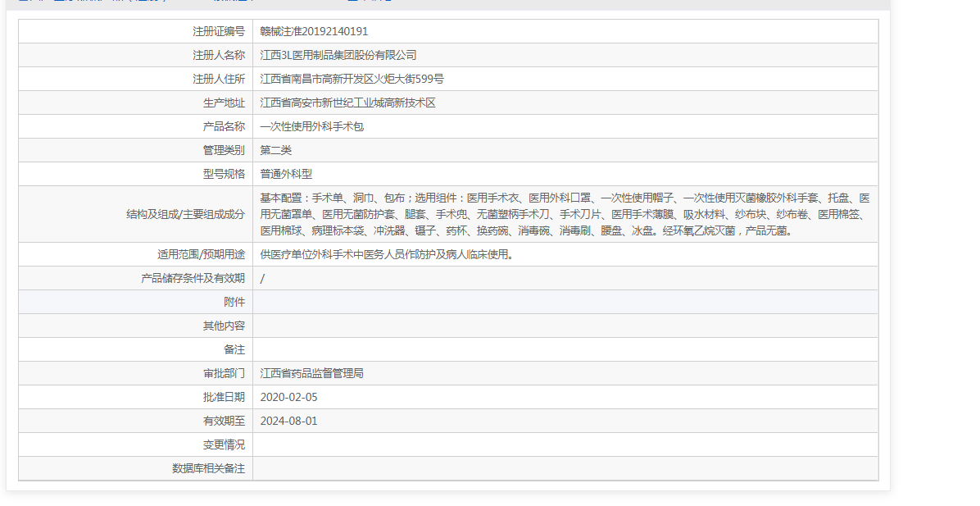
Task: Click the 有效期至 label cell
Action: (136, 421)
